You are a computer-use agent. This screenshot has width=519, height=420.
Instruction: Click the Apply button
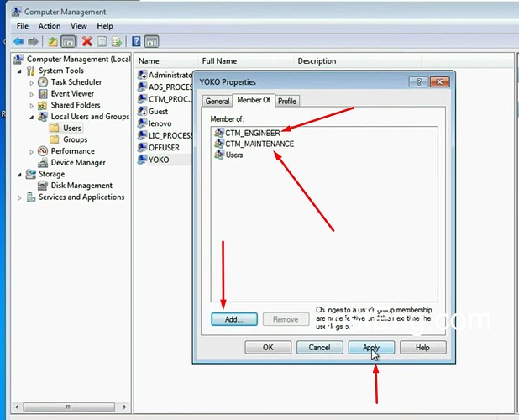point(371,347)
